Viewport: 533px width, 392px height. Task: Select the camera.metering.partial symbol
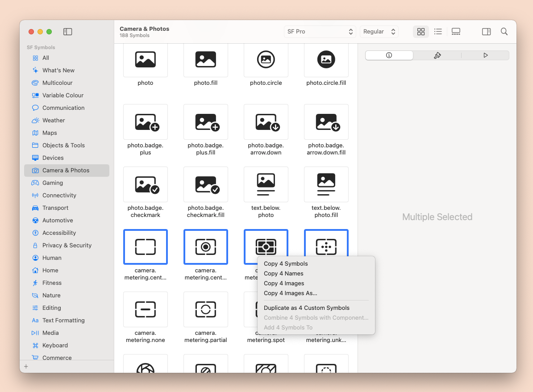point(206,309)
